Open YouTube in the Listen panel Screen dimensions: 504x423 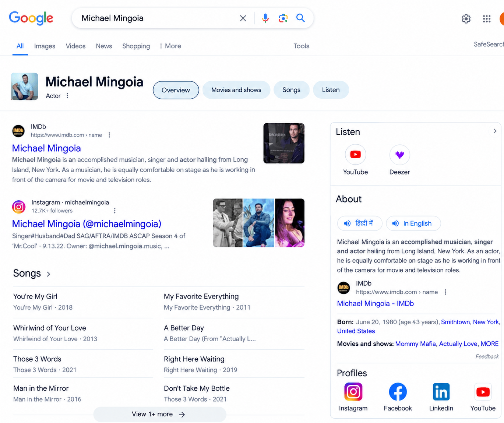355,160
